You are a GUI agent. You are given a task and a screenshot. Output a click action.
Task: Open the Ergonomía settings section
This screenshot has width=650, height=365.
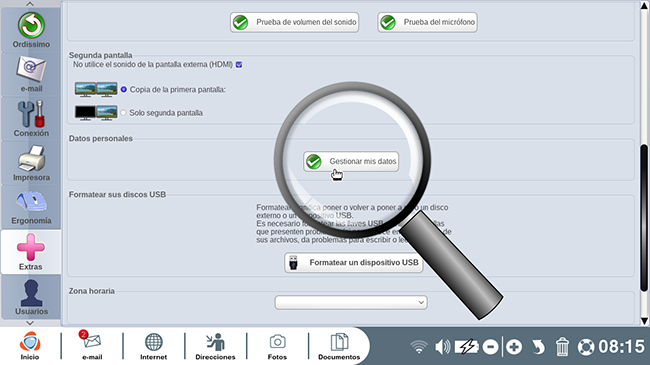pyautogui.click(x=31, y=207)
